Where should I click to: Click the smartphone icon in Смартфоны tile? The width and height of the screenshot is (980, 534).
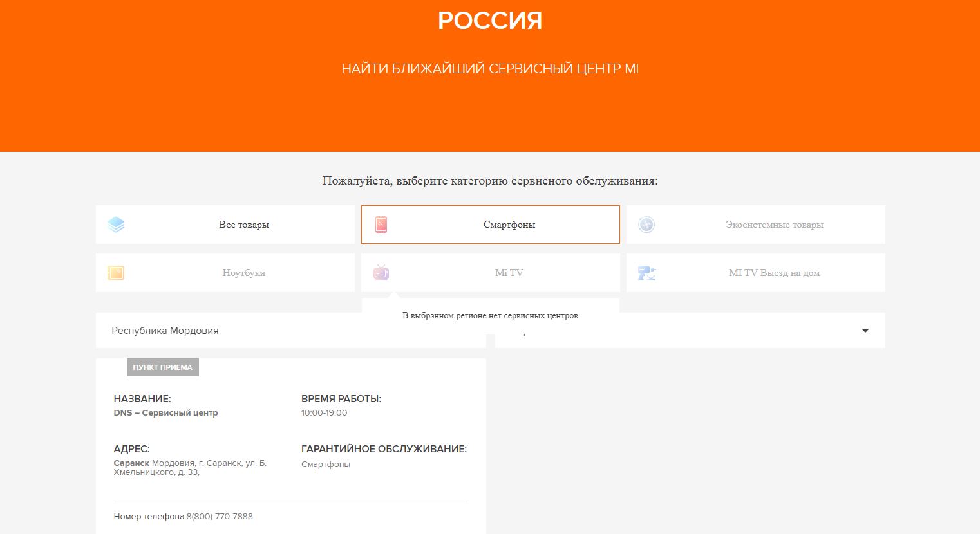381,225
